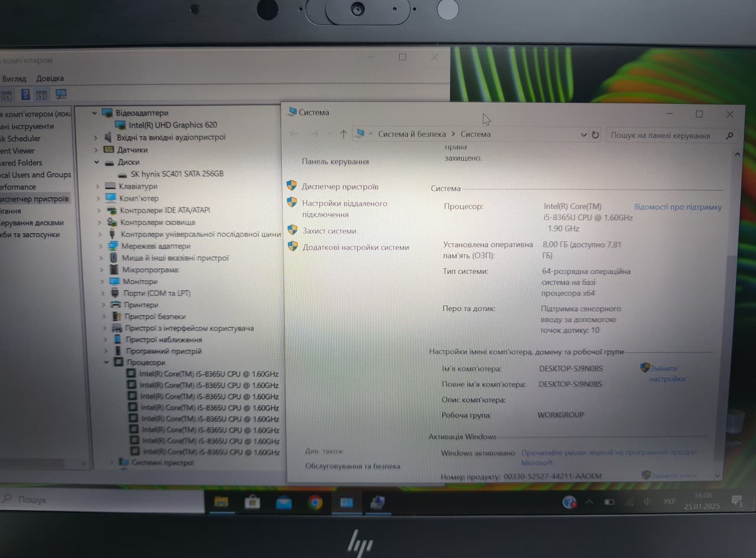Open Настройки віддаленого підключення link
The width and height of the screenshot is (756, 558).
(344, 208)
